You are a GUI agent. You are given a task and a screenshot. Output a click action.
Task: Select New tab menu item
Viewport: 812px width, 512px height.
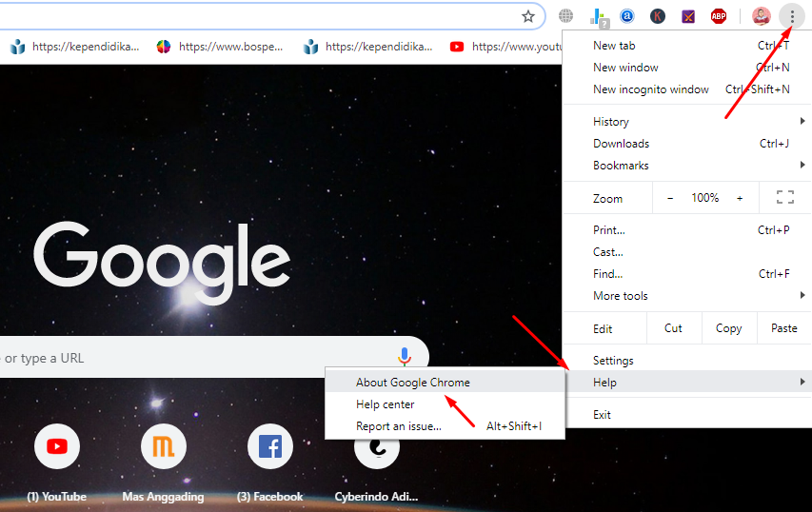point(687,46)
